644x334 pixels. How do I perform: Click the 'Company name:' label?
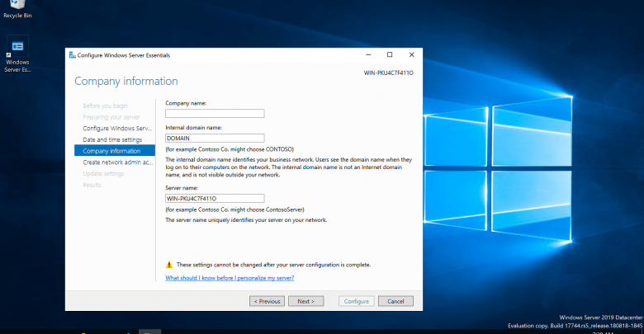click(x=186, y=103)
